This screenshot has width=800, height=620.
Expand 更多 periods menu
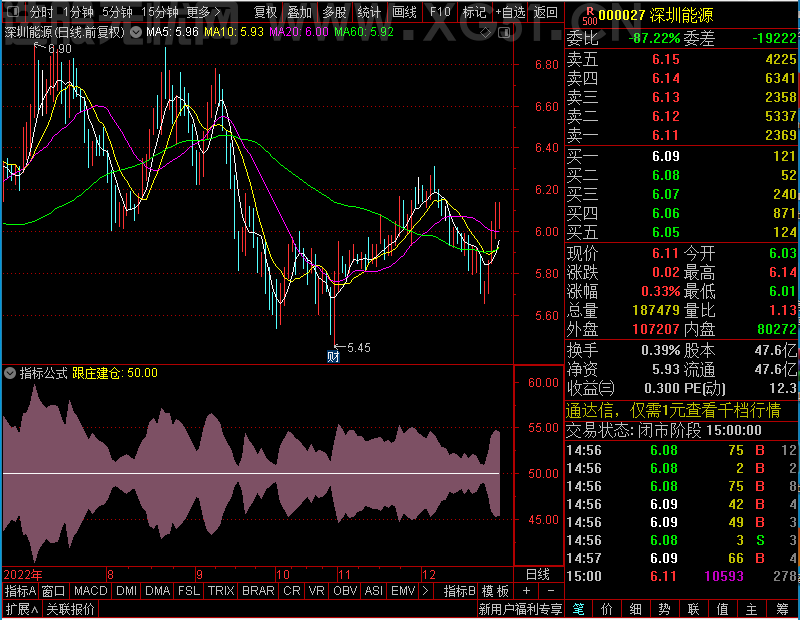204,12
